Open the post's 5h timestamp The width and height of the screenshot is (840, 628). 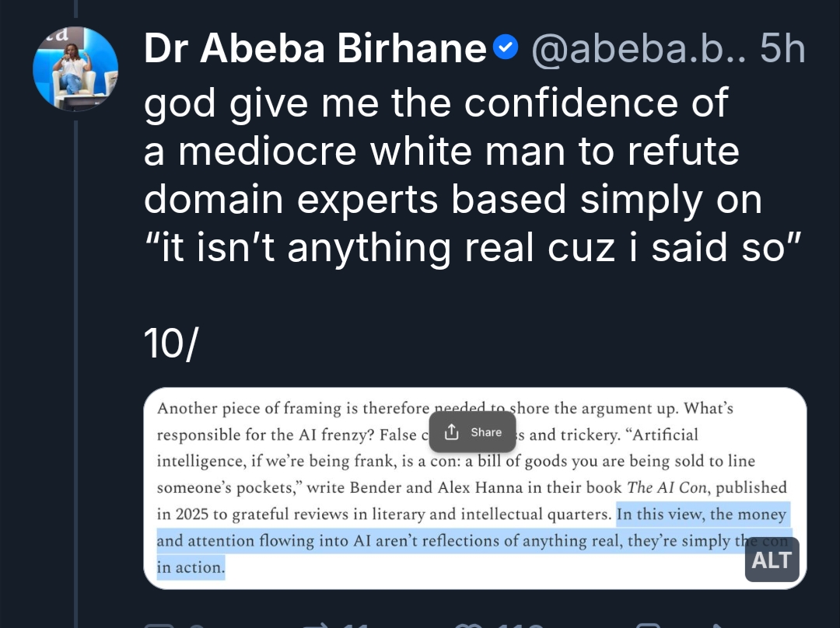click(782, 50)
